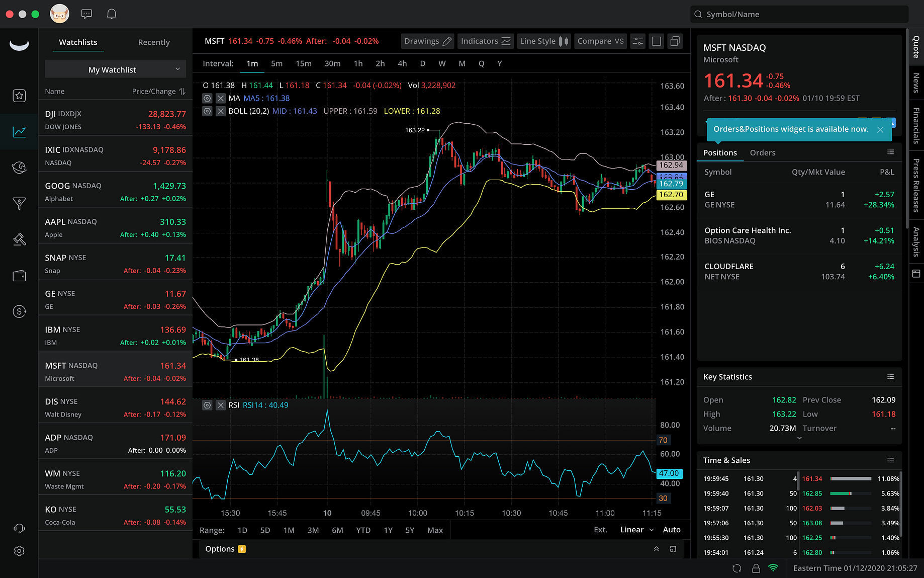Select the daily D interval

(x=422, y=63)
